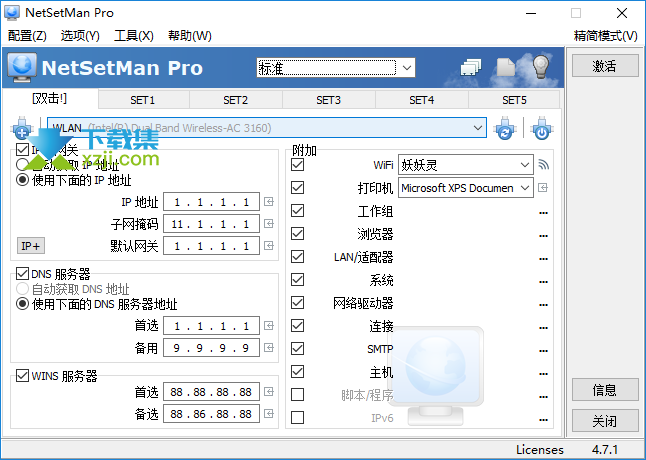The width and height of the screenshot is (646, 460).
Task: Switch to the SET2 tab
Action: (x=236, y=100)
